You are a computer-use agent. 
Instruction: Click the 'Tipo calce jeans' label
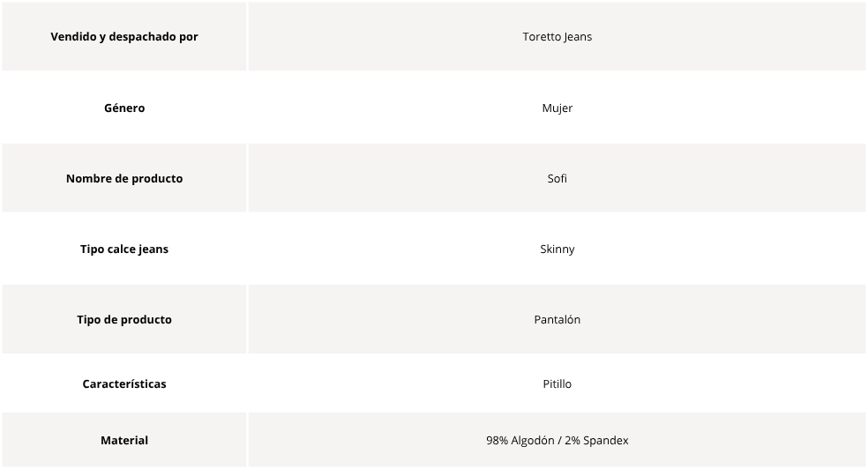pyautogui.click(x=124, y=249)
